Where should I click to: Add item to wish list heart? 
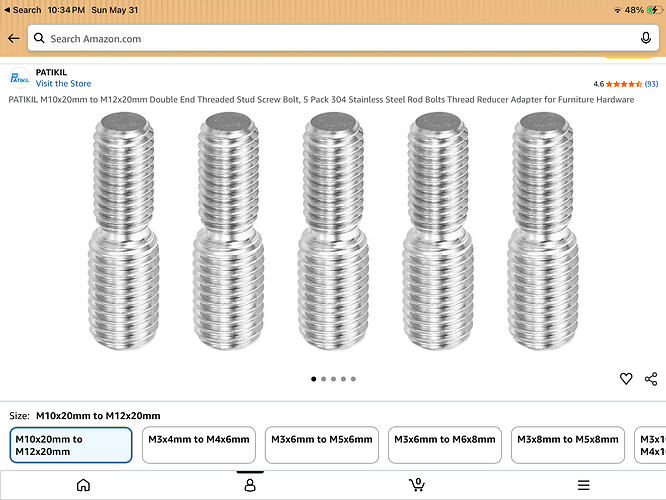[626, 379]
